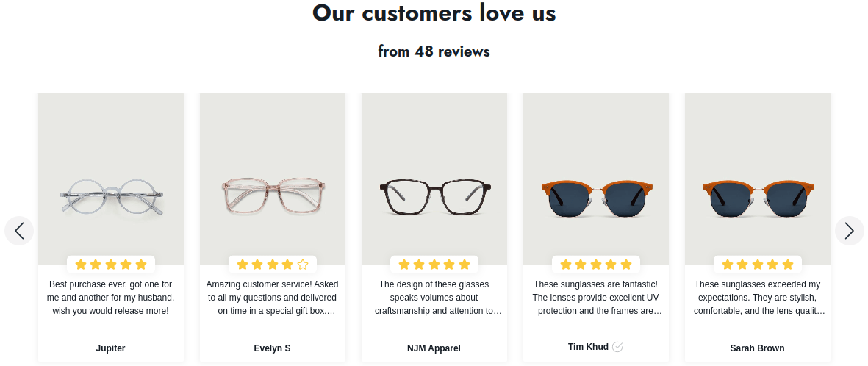Screen dimensions: 868x366
Task: Click star rating on Sarah Brown's review
Action: [757, 265]
